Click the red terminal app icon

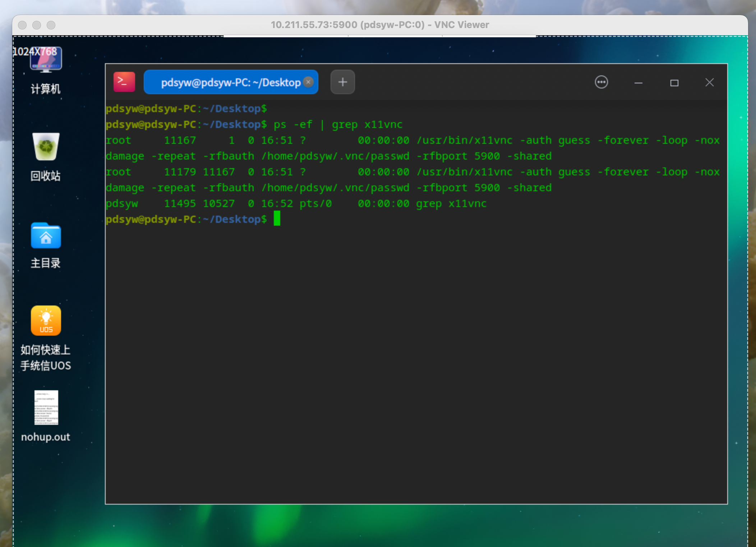(x=124, y=82)
